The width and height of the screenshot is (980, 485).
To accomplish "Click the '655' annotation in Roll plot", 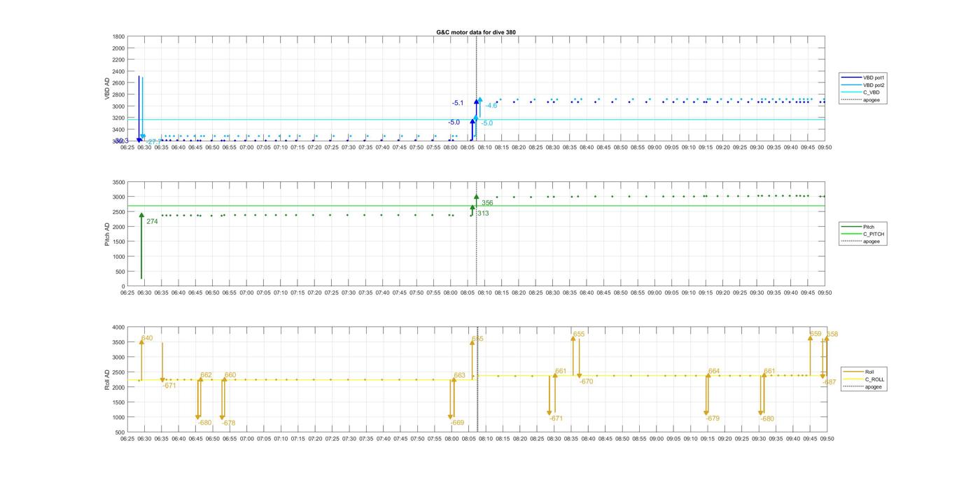I will coord(578,335).
